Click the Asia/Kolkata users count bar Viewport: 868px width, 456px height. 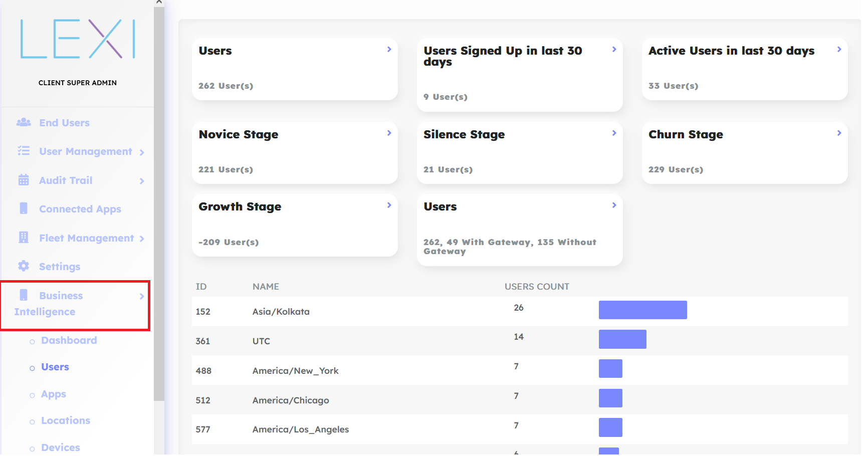coord(642,310)
